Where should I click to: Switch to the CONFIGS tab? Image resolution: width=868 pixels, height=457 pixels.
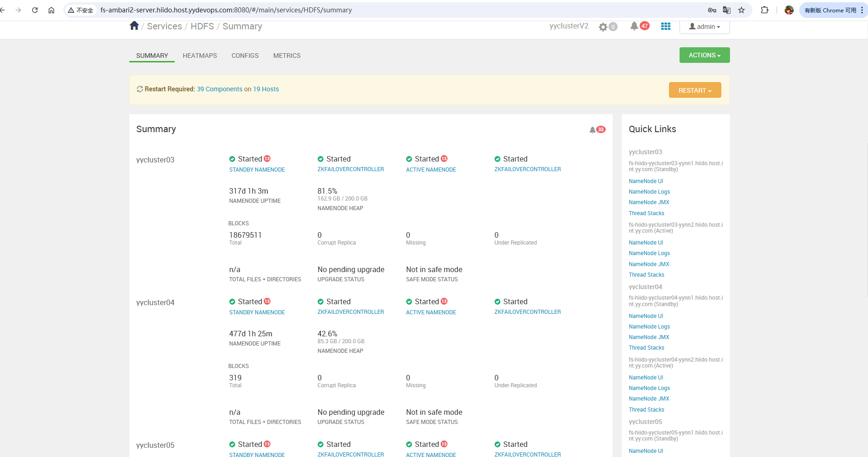tap(245, 56)
